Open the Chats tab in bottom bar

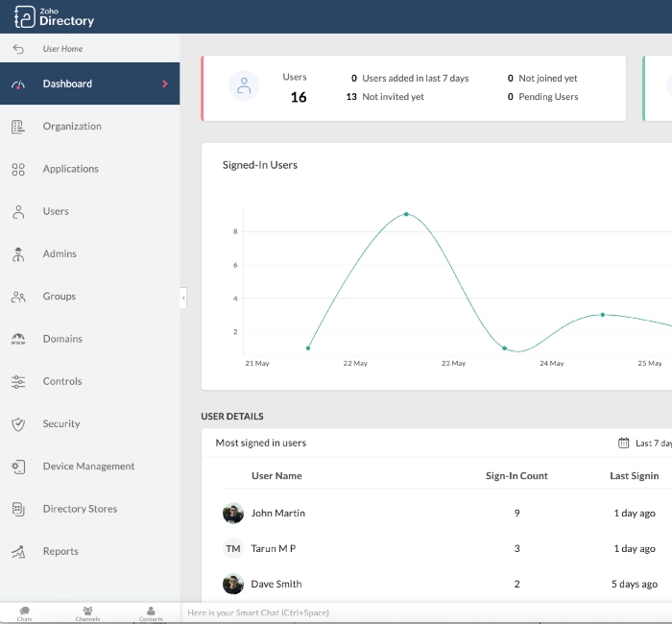(24, 612)
